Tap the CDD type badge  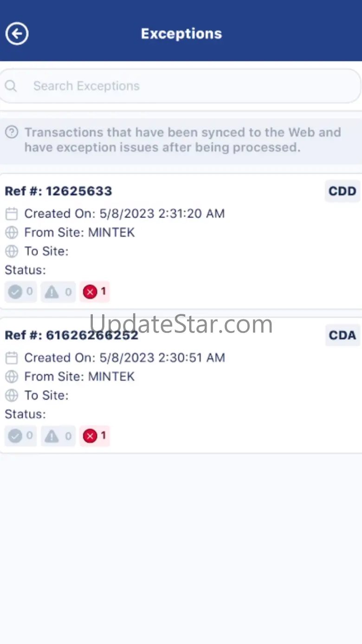343,191
